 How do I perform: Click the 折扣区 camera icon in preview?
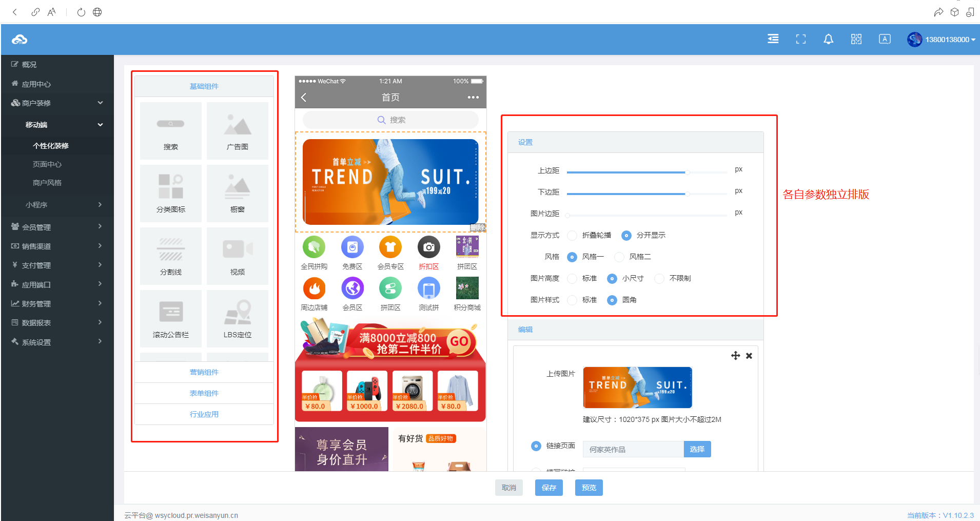click(x=429, y=247)
